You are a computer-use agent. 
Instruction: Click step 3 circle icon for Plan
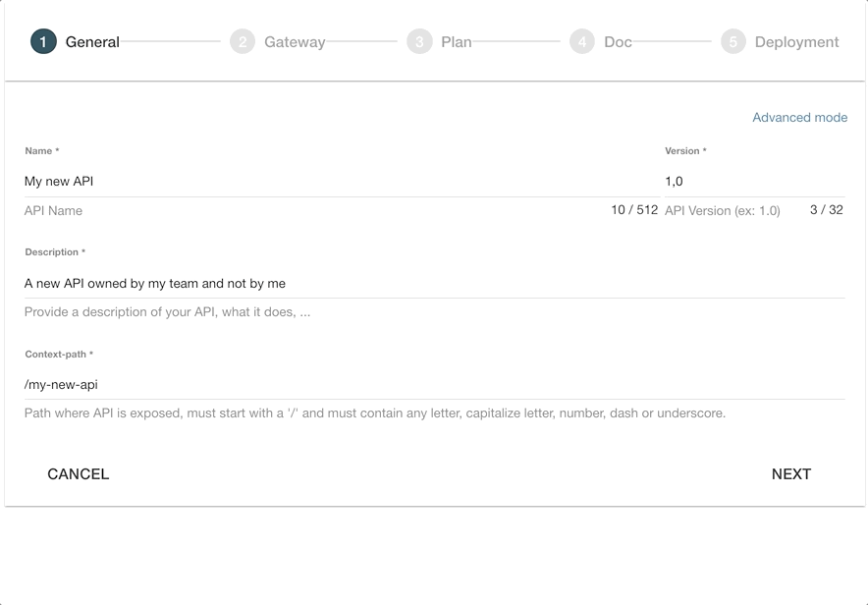(419, 41)
